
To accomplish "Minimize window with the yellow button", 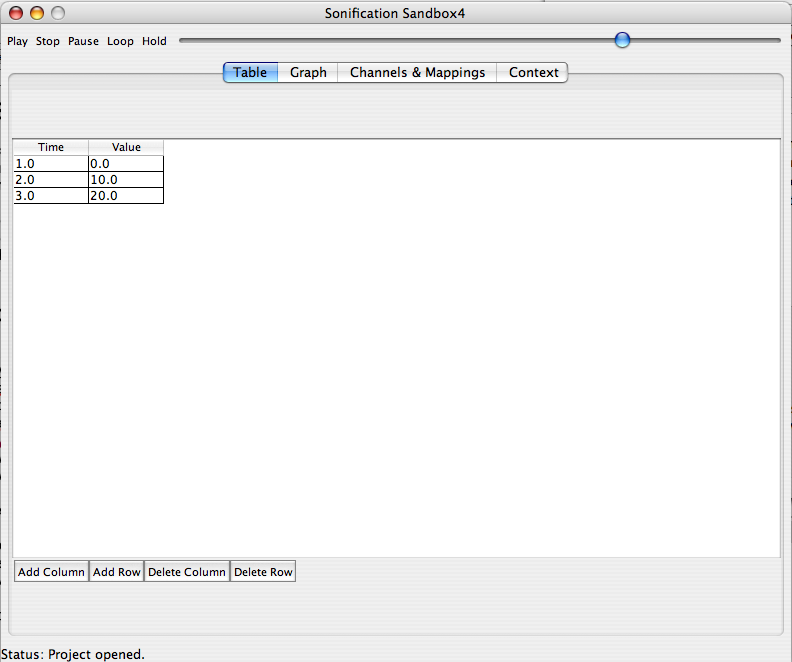I will pos(37,13).
